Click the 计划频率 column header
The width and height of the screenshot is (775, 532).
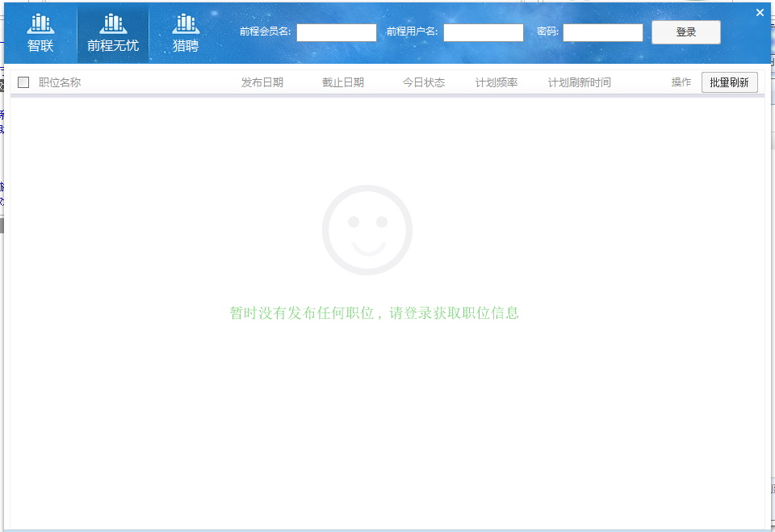(x=496, y=82)
